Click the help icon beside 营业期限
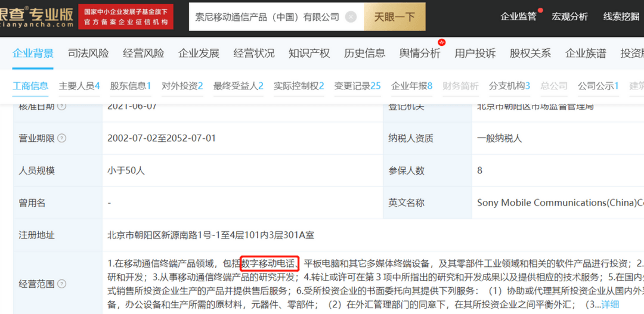The width and height of the screenshot is (644, 314). pyautogui.click(x=61, y=139)
